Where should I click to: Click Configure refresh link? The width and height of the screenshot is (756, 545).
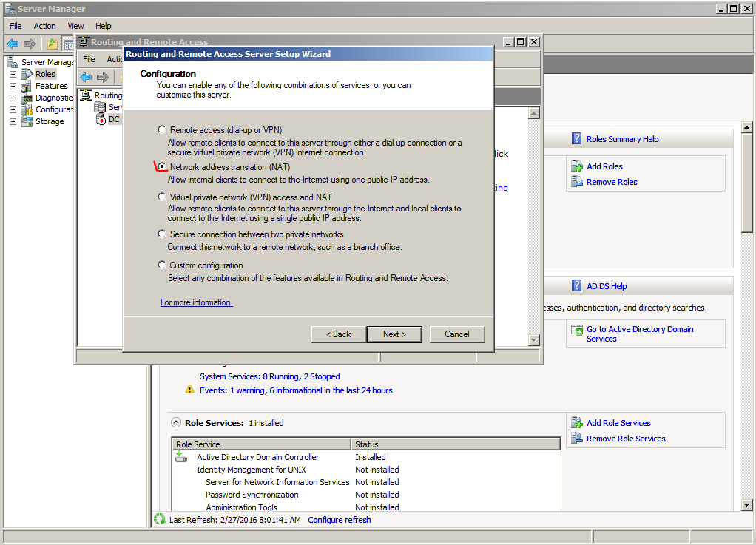click(x=340, y=520)
